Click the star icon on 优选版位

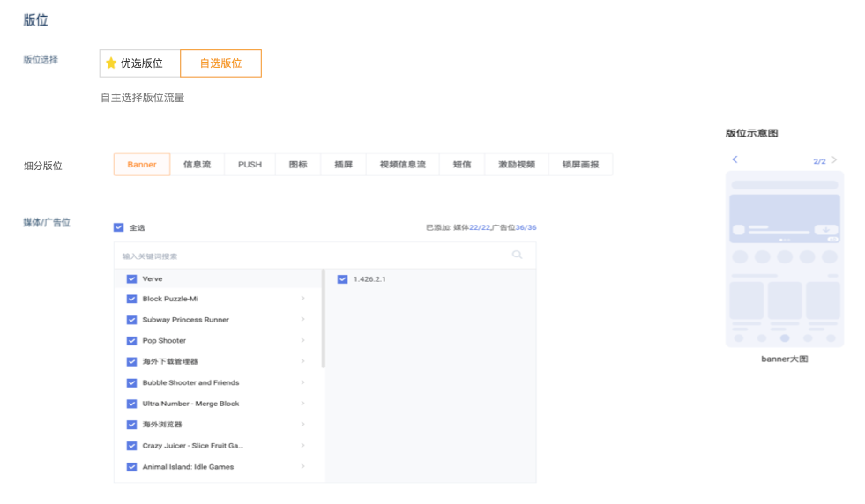(111, 63)
